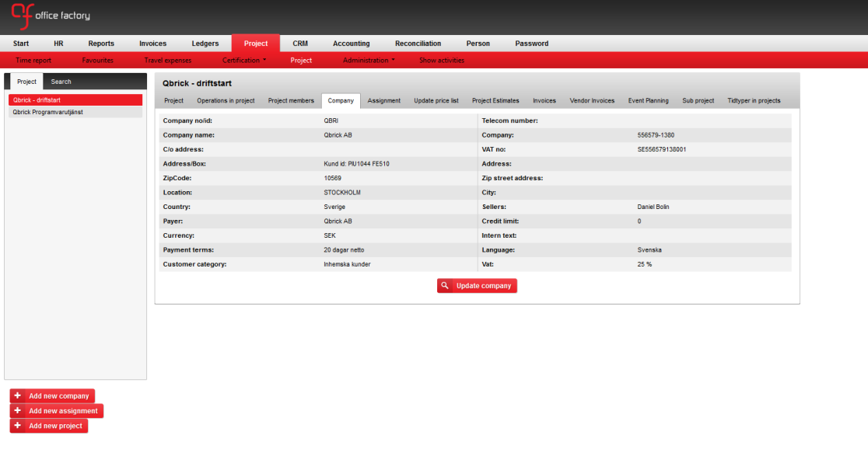Select the Project main menu tab
The width and height of the screenshot is (868, 453).
(256, 44)
